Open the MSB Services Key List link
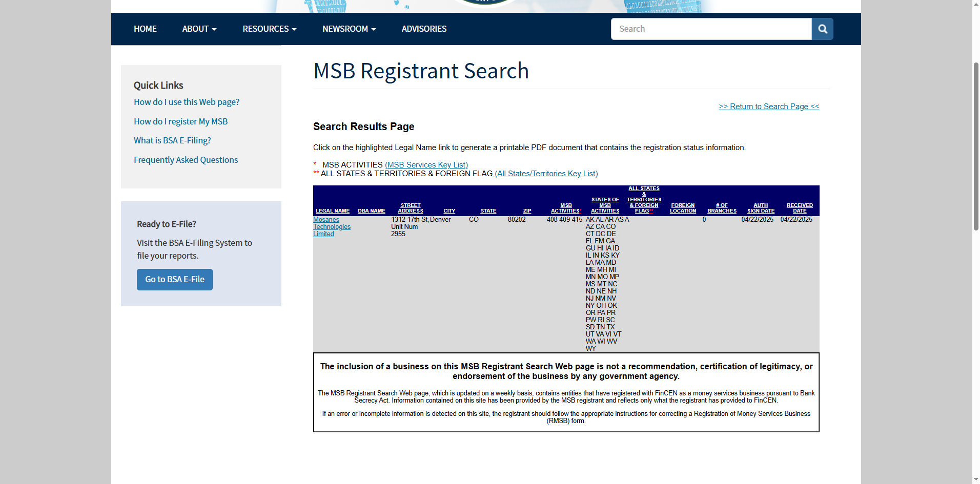The height and width of the screenshot is (484, 980). (x=426, y=165)
